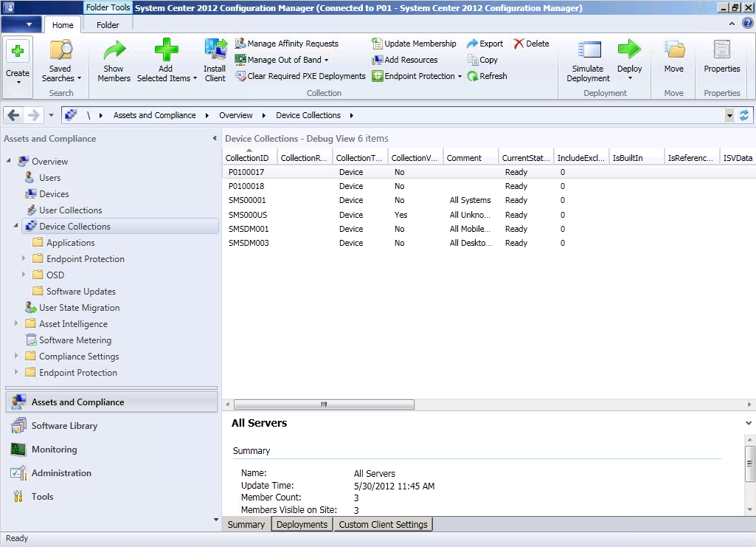Open the Deployments tab
Image resolution: width=756 pixels, height=547 pixels.
tap(302, 524)
